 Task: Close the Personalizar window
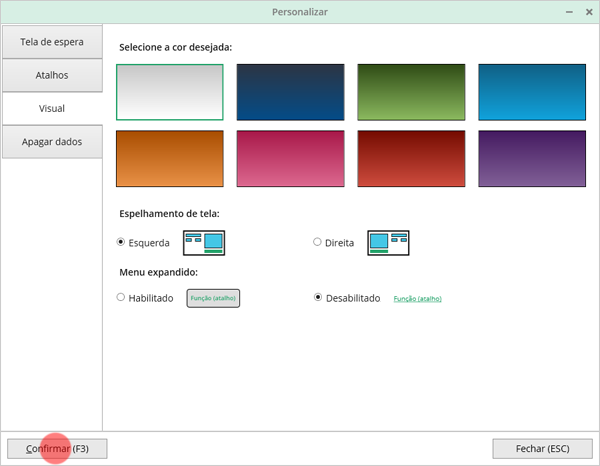(x=589, y=12)
